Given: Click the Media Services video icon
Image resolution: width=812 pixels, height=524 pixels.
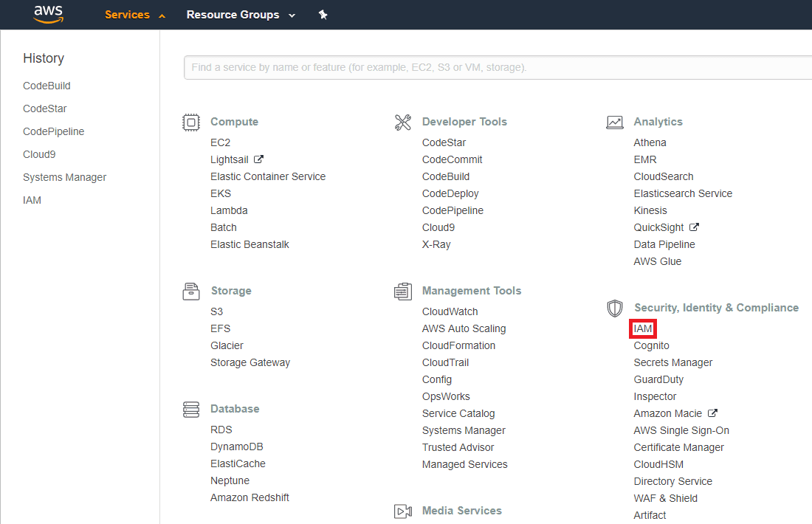Looking at the screenshot, I should (403, 511).
